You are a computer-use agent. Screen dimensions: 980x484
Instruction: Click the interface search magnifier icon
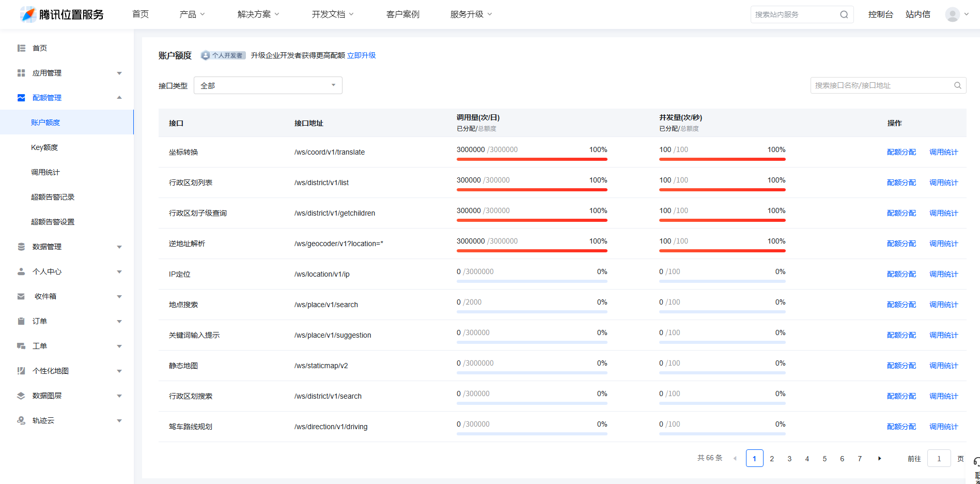coord(957,85)
